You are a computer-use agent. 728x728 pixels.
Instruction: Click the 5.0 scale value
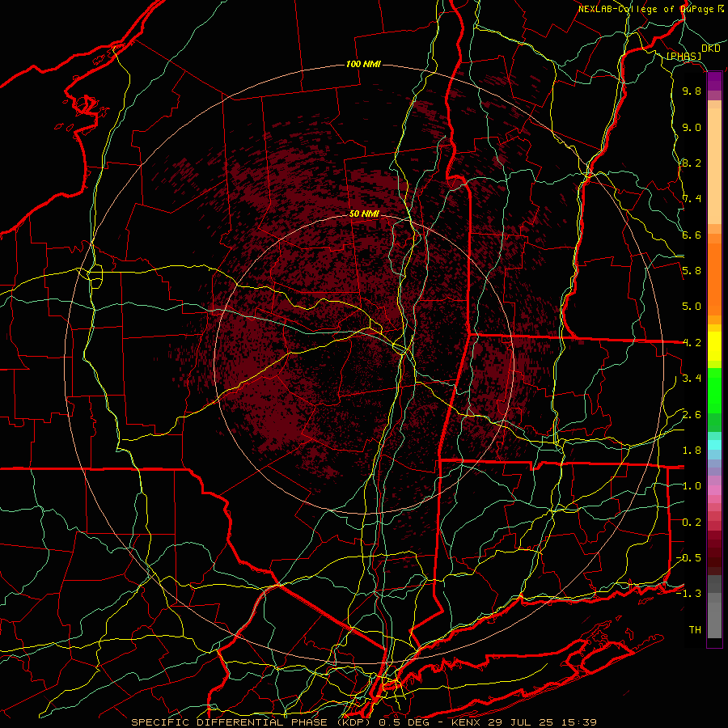[x=692, y=307]
